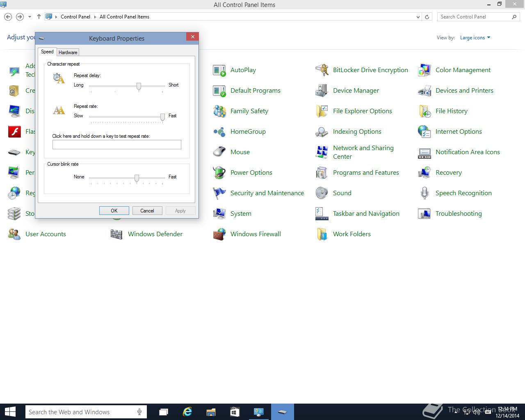
Task: Click the Apply button in Keyboard Properties
Action: tap(180, 211)
